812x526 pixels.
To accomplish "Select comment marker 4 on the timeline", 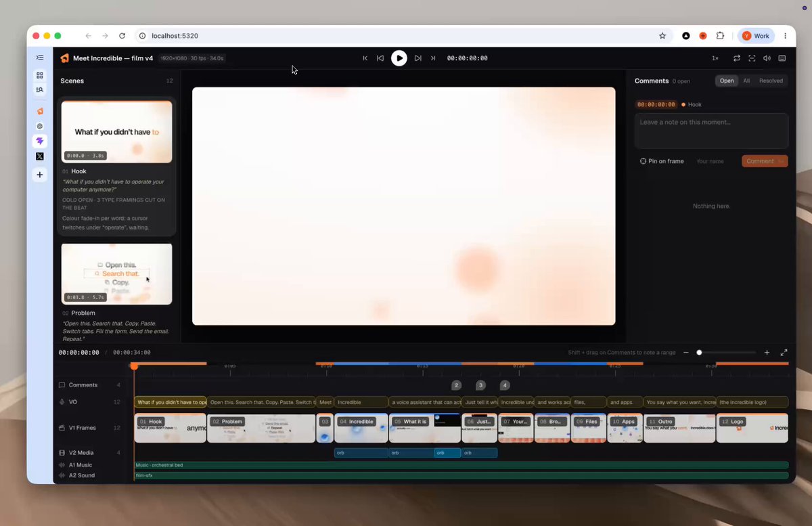I will point(505,385).
